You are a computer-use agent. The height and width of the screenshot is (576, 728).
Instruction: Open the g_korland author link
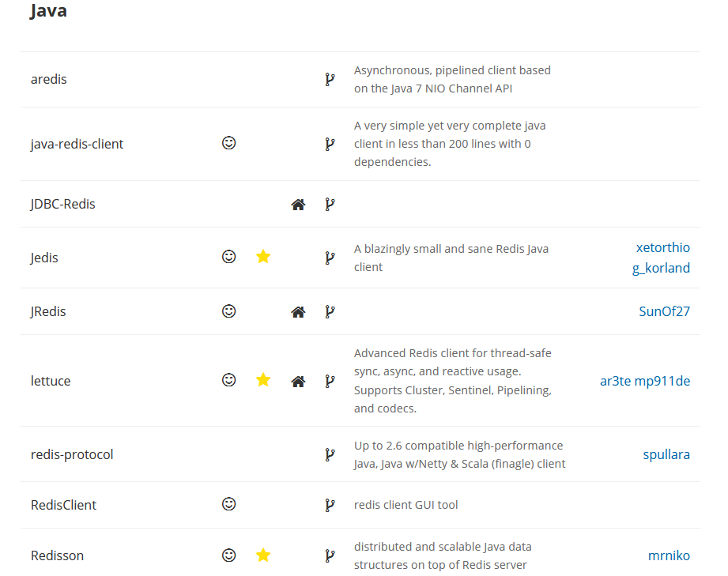(661, 268)
